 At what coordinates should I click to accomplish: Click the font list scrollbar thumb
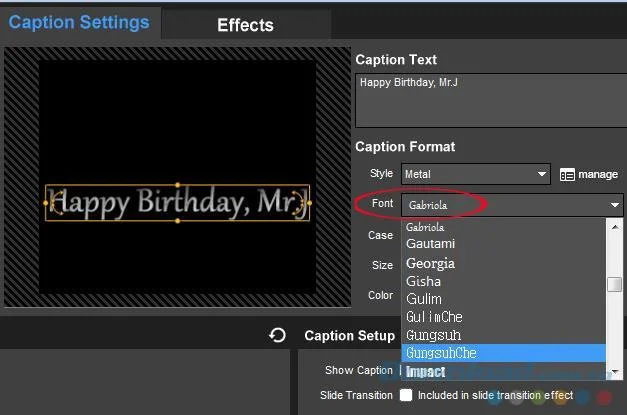[615, 284]
